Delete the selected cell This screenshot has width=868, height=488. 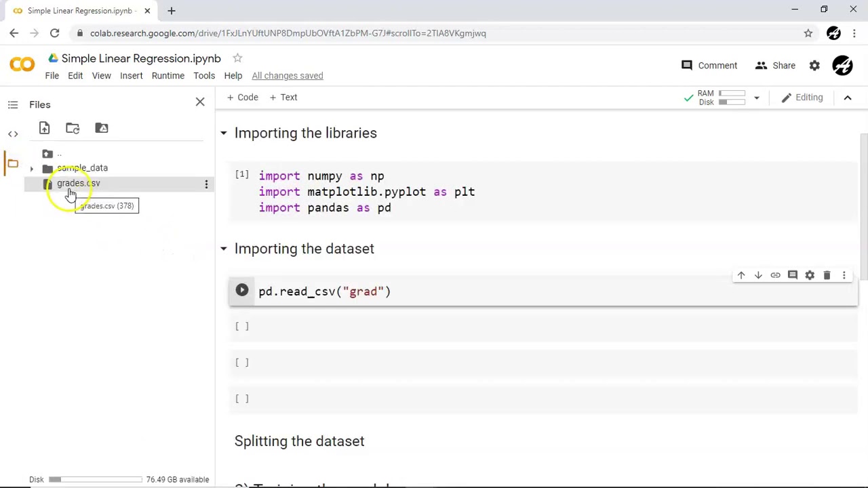point(827,275)
